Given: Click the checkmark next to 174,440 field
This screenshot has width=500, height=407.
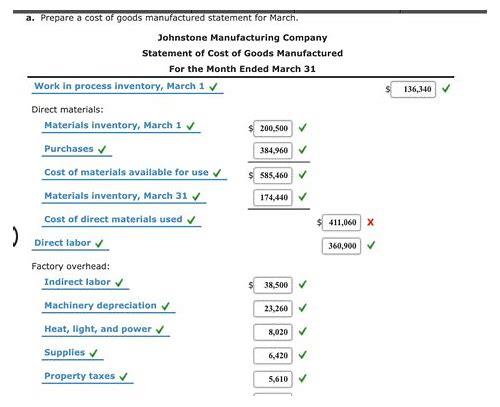Looking at the screenshot, I should click(x=302, y=197).
